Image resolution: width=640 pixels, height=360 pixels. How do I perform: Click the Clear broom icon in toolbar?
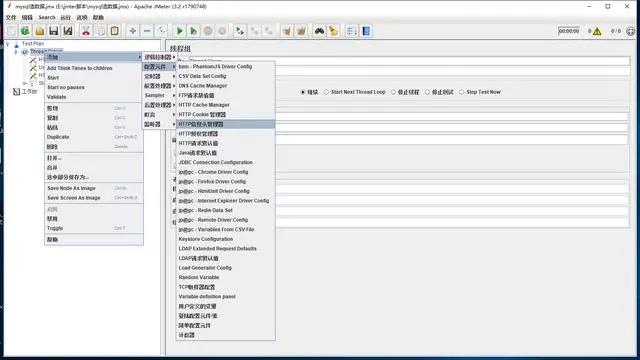[287, 31]
